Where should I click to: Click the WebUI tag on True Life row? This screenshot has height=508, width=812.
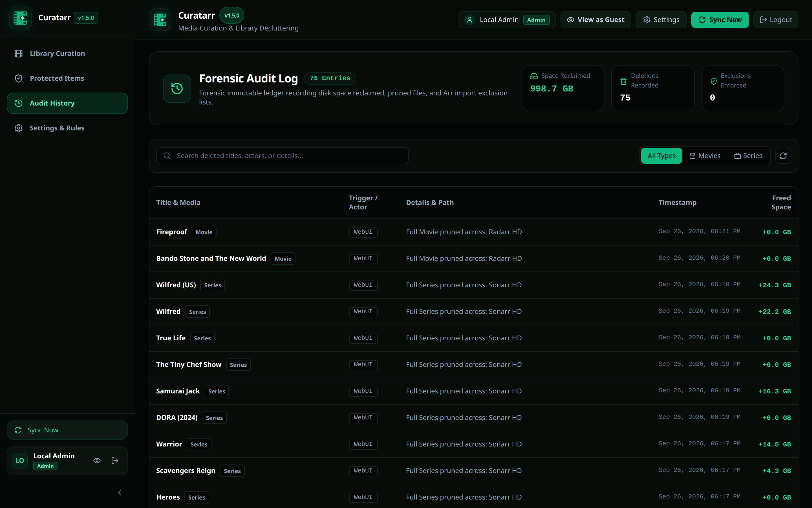tap(363, 338)
